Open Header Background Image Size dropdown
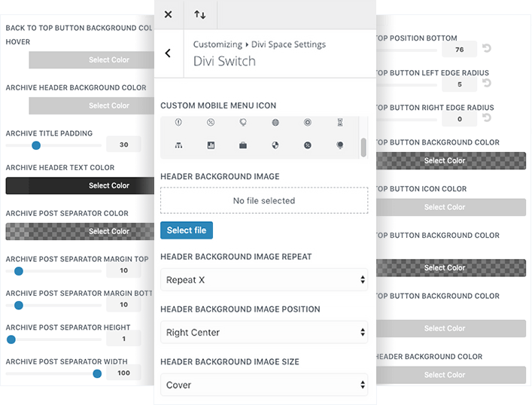The image size is (532, 405). coord(264,385)
